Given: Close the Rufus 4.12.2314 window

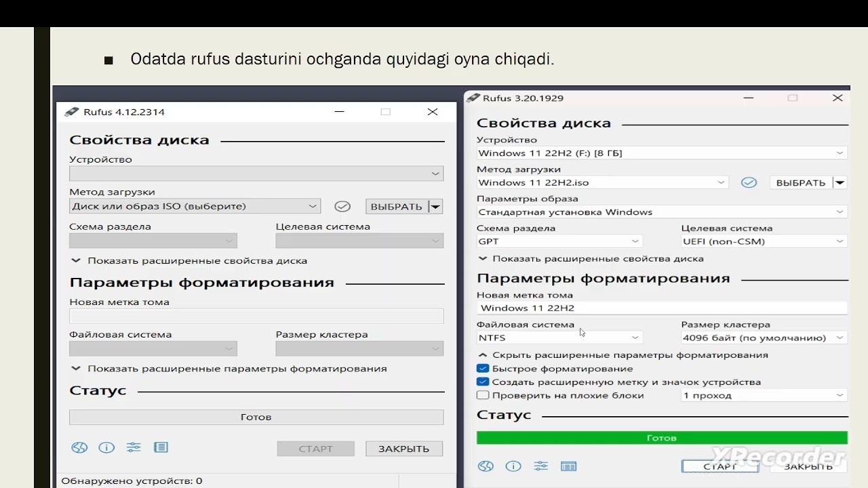Looking at the screenshot, I should 433,112.
